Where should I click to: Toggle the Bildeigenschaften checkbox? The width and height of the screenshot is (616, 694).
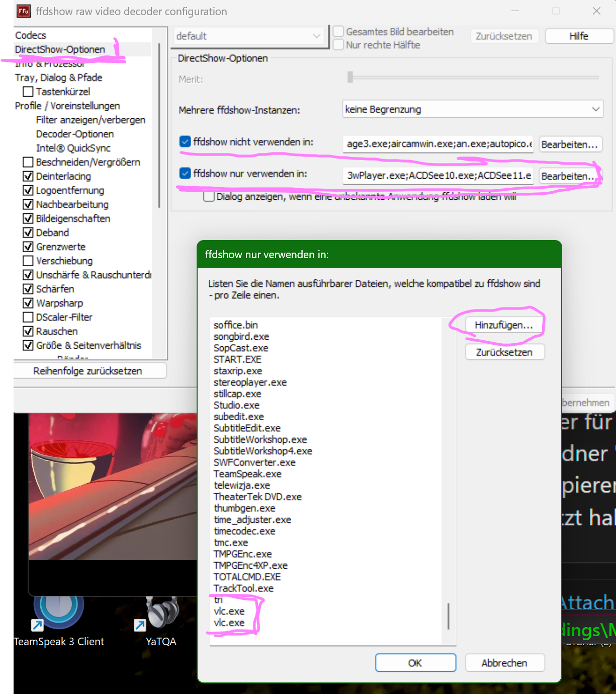pyautogui.click(x=28, y=218)
